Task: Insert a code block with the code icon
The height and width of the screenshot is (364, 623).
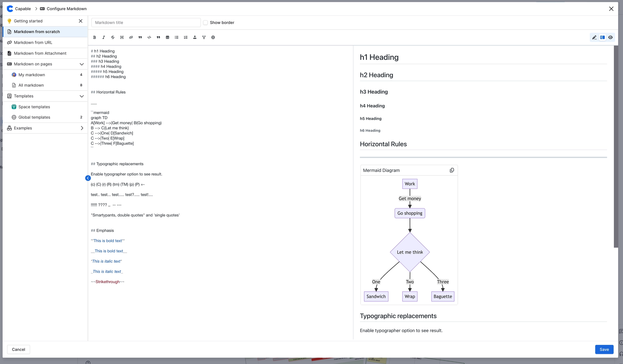Action: point(149,37)
